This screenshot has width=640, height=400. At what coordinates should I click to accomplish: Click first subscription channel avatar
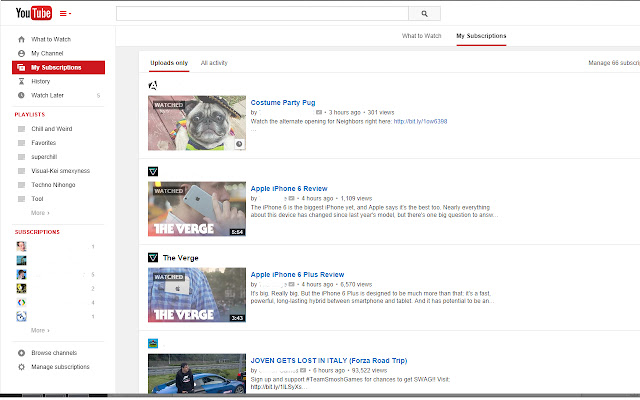(x=22, y=246)
